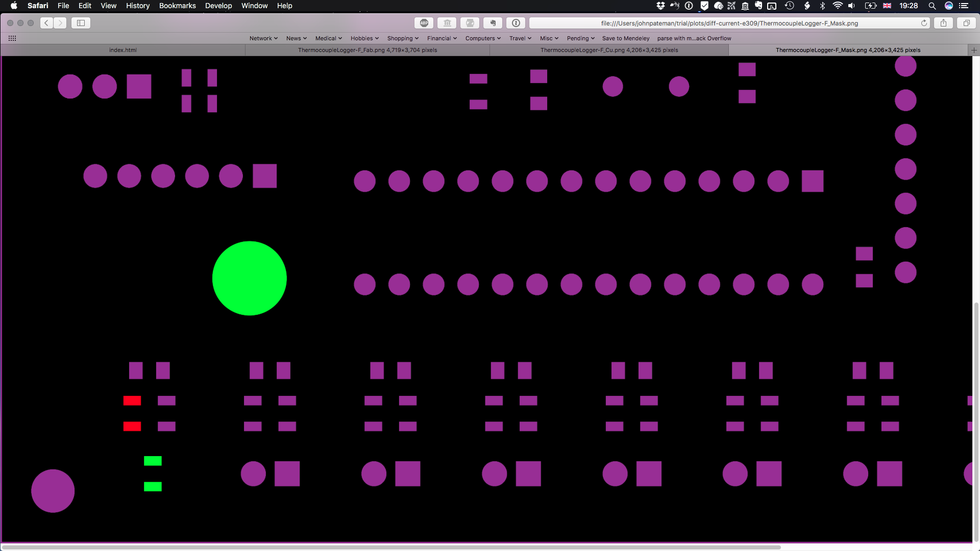Click the clock showing 19:28

point(909,6)
